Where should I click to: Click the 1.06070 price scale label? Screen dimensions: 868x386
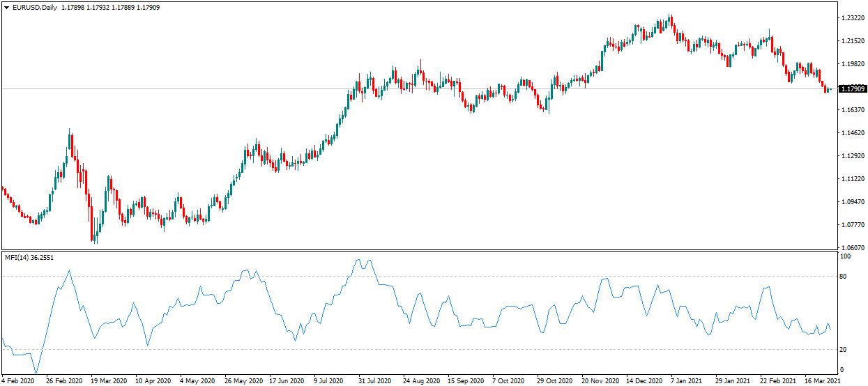[x=853, y=247]
